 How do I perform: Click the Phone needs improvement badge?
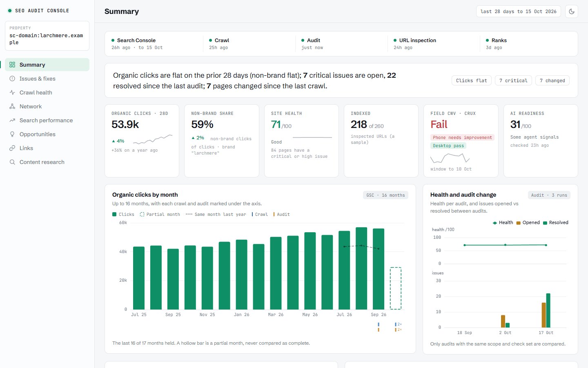(x=462, y=137)
